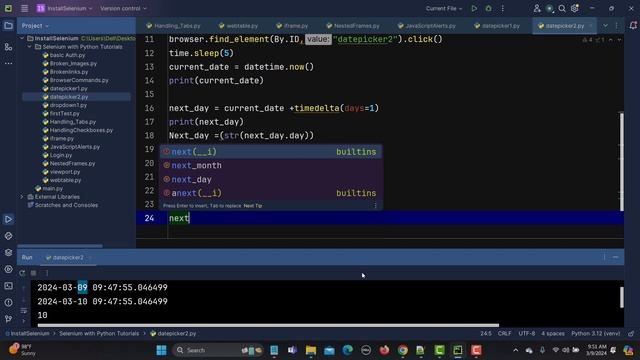Open Version control dropdown
Image resolution: width=640 pixels, height=360 pixels.
[x=123, y=8]
